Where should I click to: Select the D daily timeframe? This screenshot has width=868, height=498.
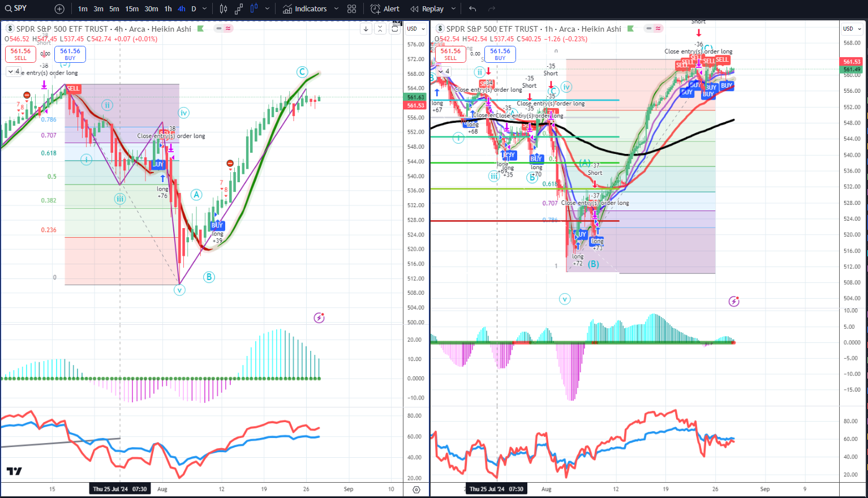coord(194,9)
